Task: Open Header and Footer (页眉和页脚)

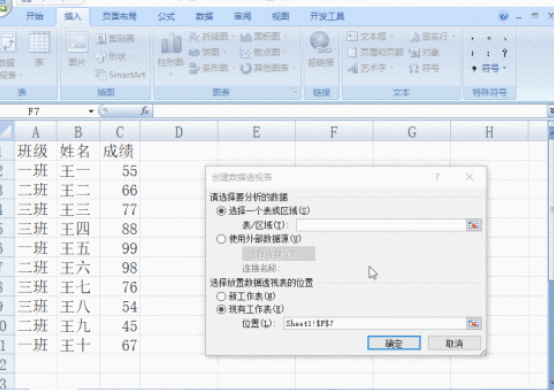Action: (375, 52)
